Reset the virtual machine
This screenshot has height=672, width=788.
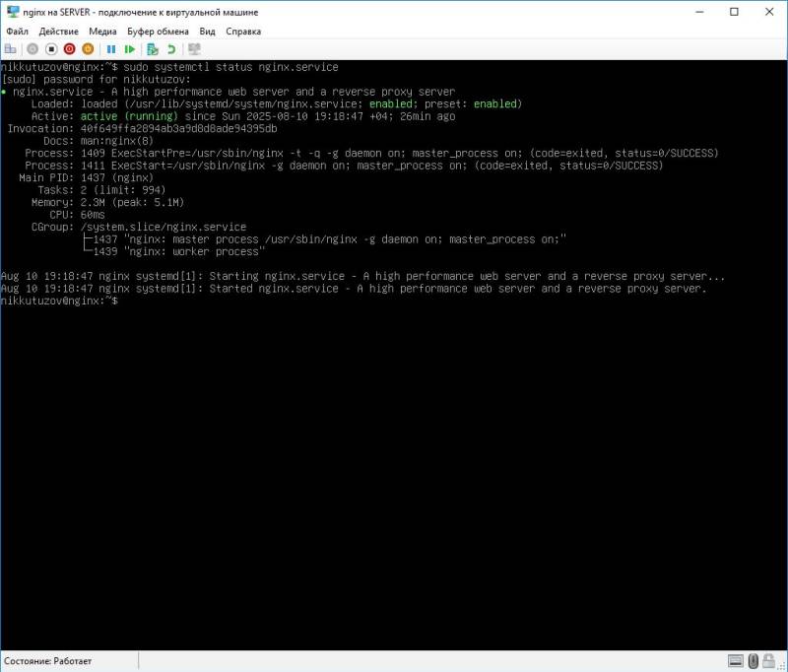[x=131, y=49]
